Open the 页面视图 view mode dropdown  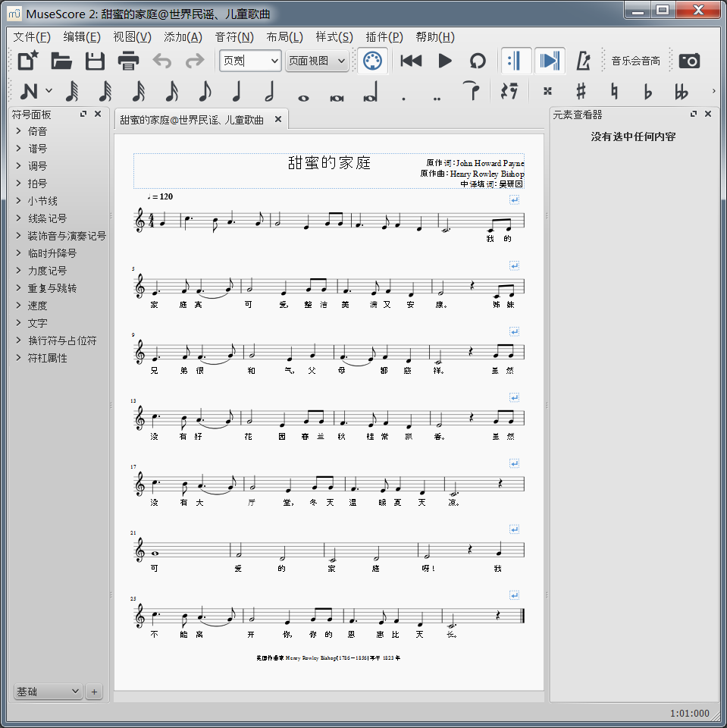[317, 61]
